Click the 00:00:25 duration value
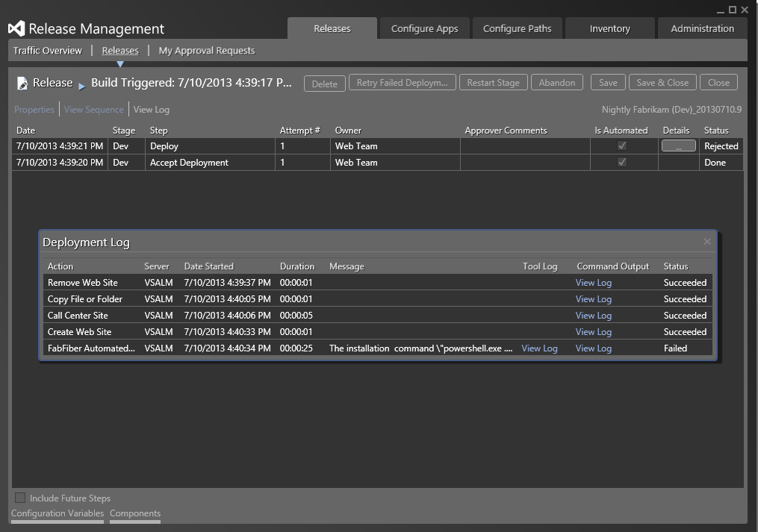This screenshot has height=532, width=758. pyautogui.click(x=296, y=348)
